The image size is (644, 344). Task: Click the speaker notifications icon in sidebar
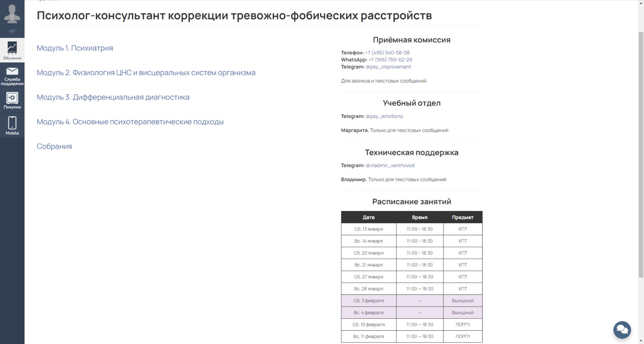[12, 31]
